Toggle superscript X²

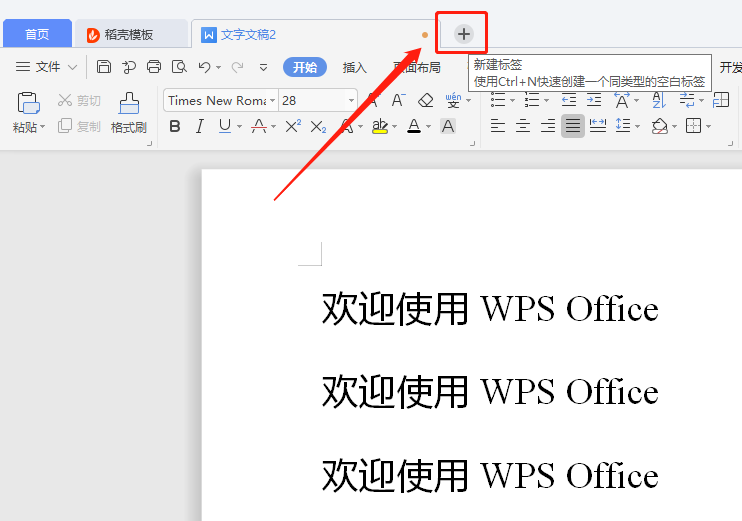pos(293,126)
